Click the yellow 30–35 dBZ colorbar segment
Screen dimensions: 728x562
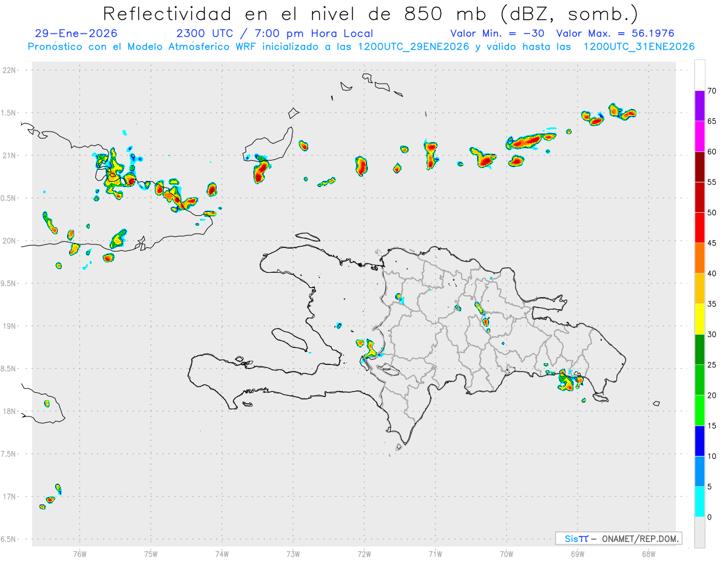(x=699, y=319)
